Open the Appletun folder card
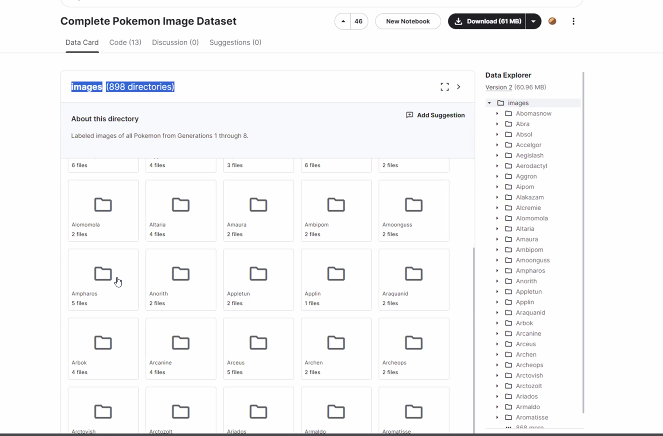663x436 pixels. tap(258, 280)
